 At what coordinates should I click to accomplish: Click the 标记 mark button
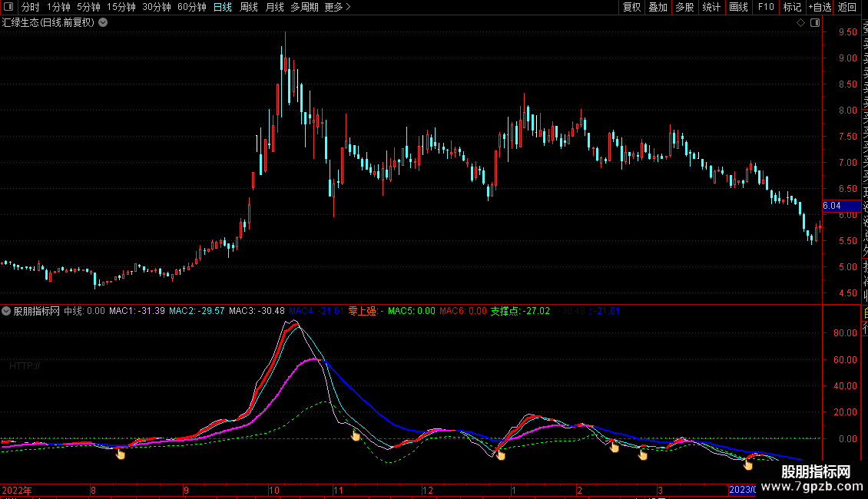click(x=792, y=7)
